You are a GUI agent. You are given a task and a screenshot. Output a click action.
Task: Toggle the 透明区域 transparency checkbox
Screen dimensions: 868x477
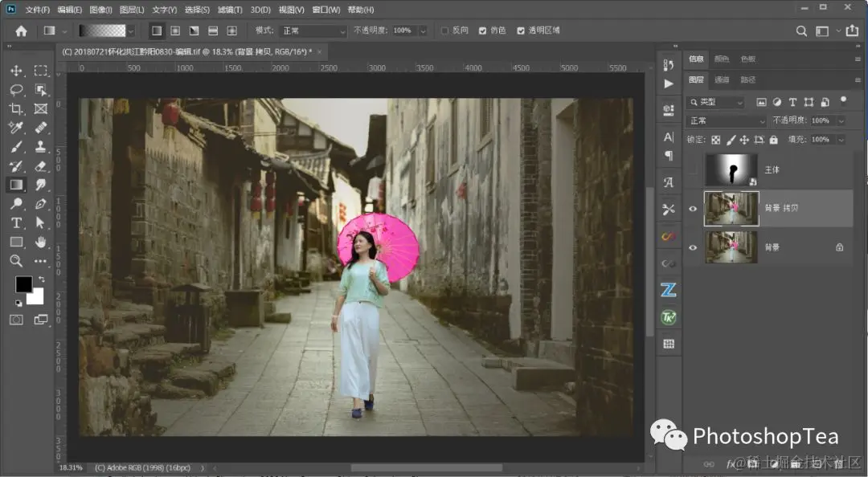[521, 31]
